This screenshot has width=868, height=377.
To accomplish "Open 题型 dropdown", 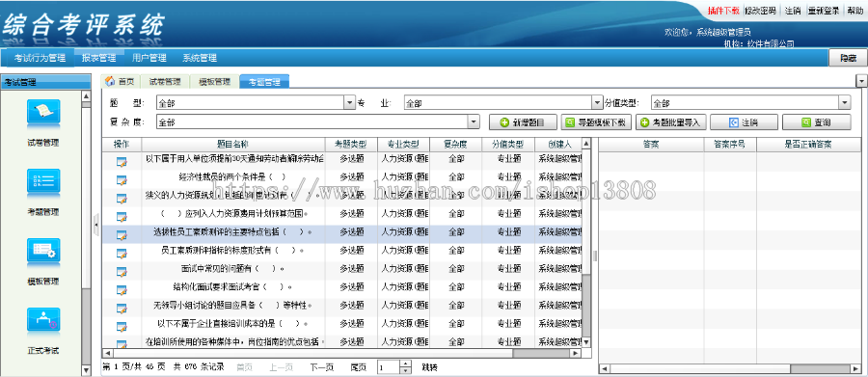I will [349, 103].
